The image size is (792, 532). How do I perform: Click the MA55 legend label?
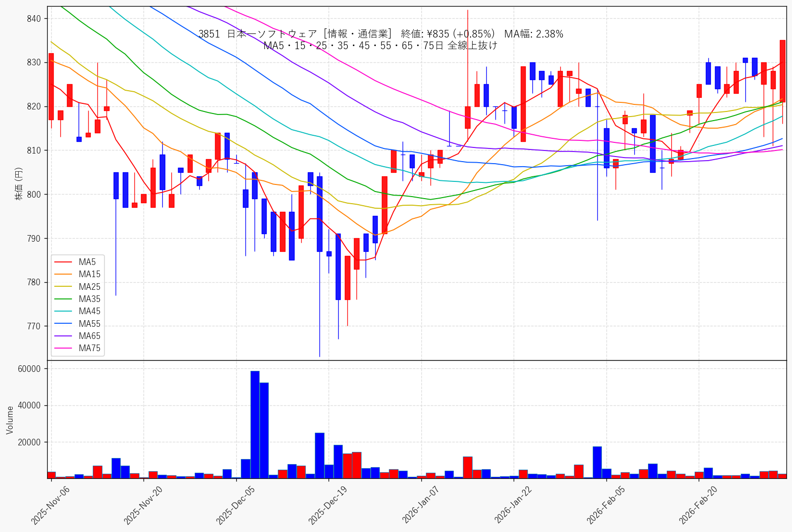tap(89, 324)
